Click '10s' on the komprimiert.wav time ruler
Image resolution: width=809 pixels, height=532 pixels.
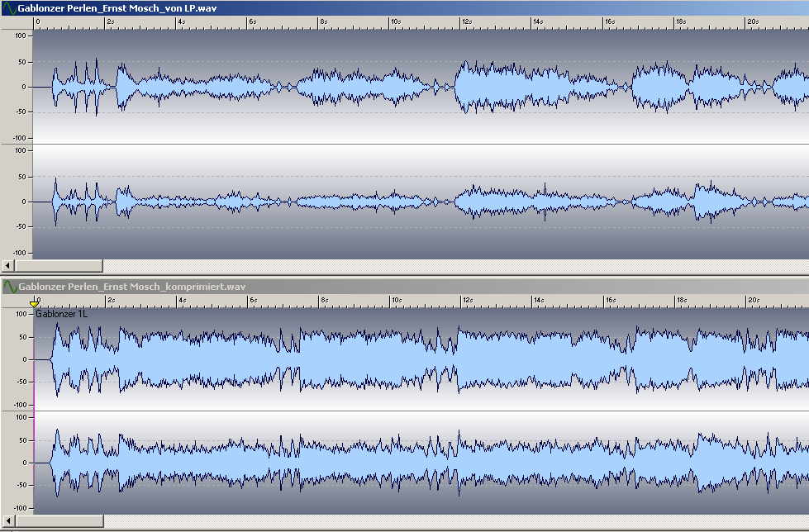click(397, 300)
